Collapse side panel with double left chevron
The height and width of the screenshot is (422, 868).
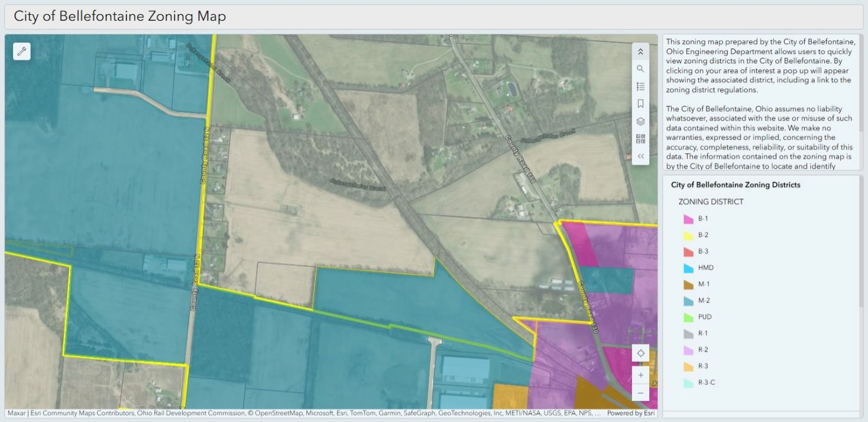640,156
